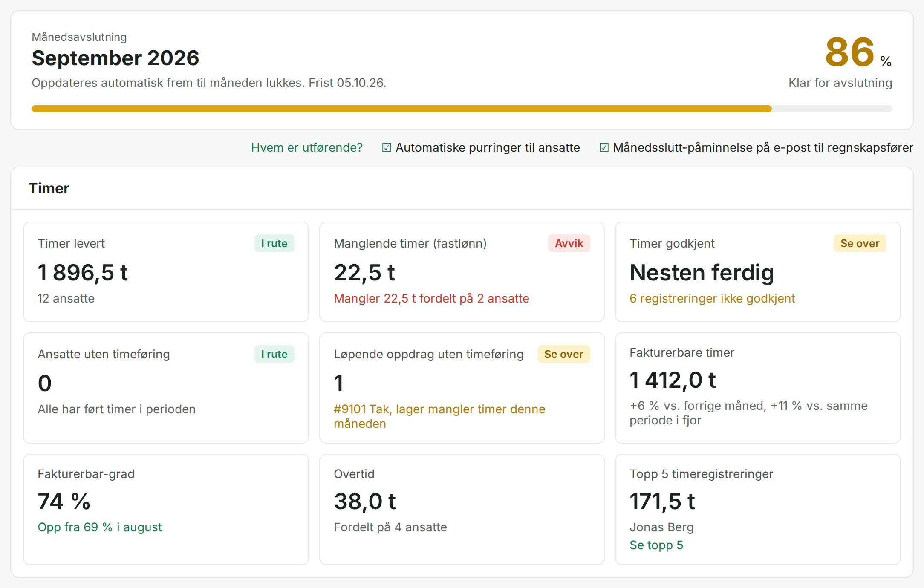This screenshot has width=924, height=588.
Task: Select the '171,5 t' top registration value
Action: [662, 502]
